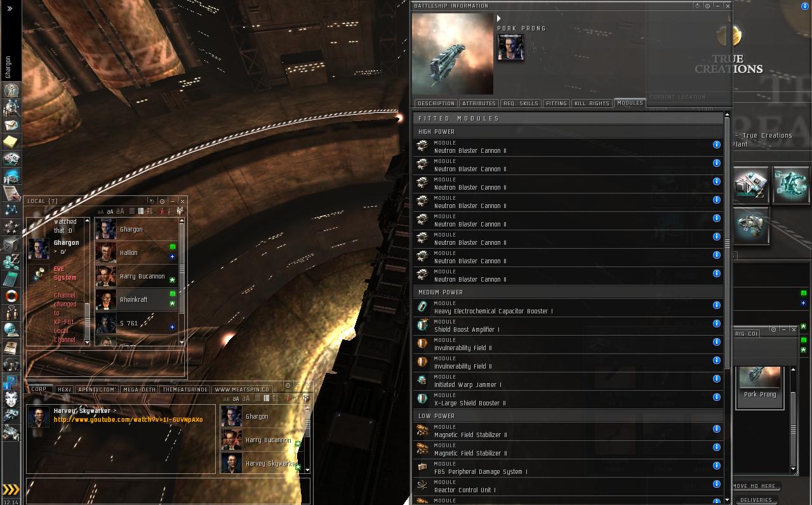Open the teal robot station service icon
Screen dimensions: 812x505
(791, 185)
